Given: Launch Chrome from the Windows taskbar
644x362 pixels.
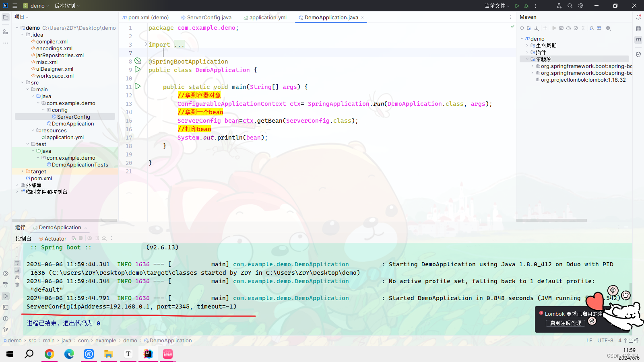Looking at the screenshot, I should (49, 354).
